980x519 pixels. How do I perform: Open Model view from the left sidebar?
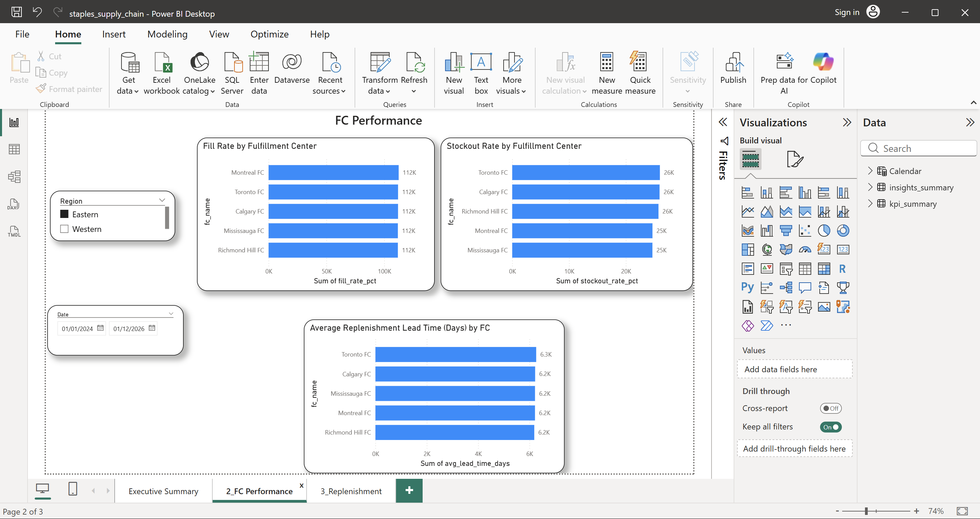(x=14, y=176)
